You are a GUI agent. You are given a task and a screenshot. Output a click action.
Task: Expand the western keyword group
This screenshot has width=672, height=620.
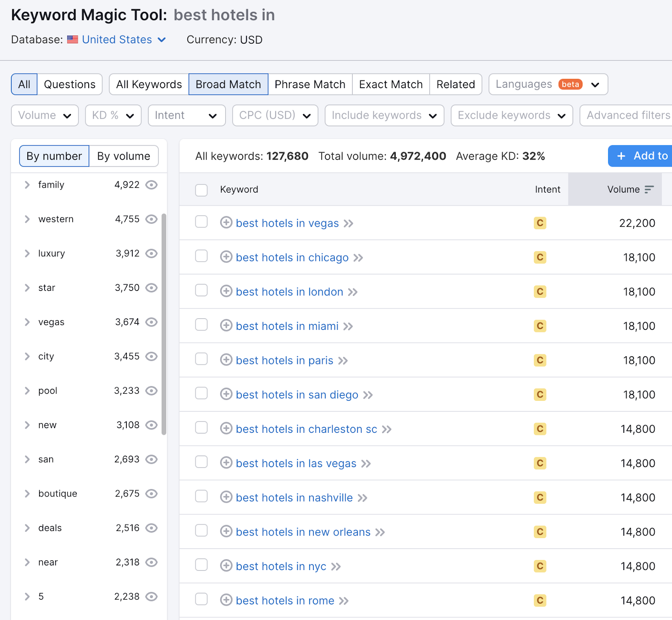(26, 219)
